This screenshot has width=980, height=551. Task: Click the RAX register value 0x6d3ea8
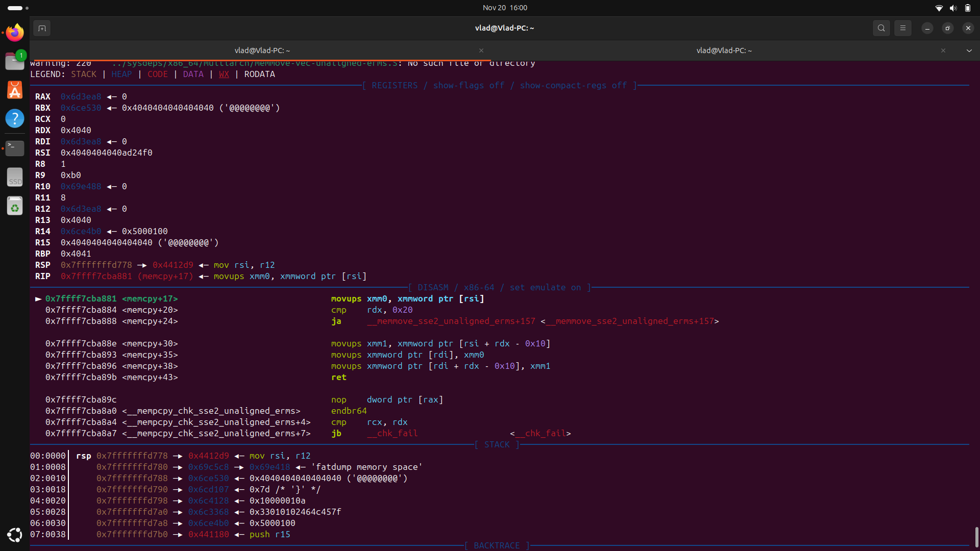81,96
